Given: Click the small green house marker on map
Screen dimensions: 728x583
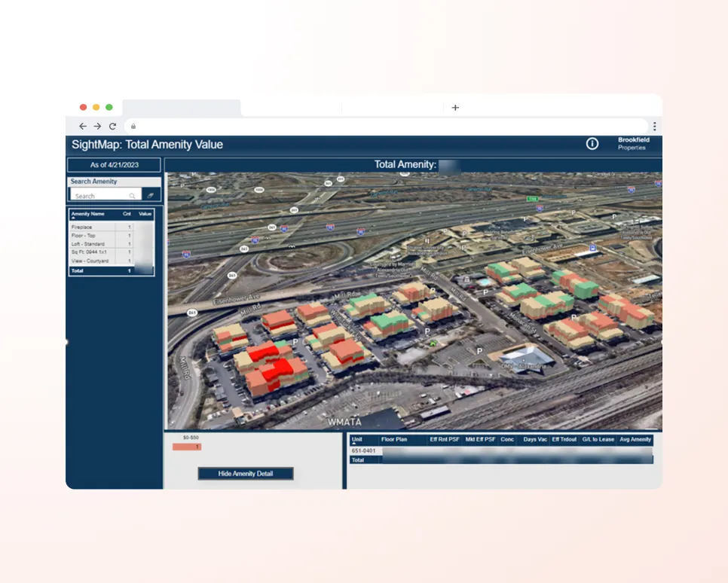Looking at the screenshot, I should coord(433,343).
